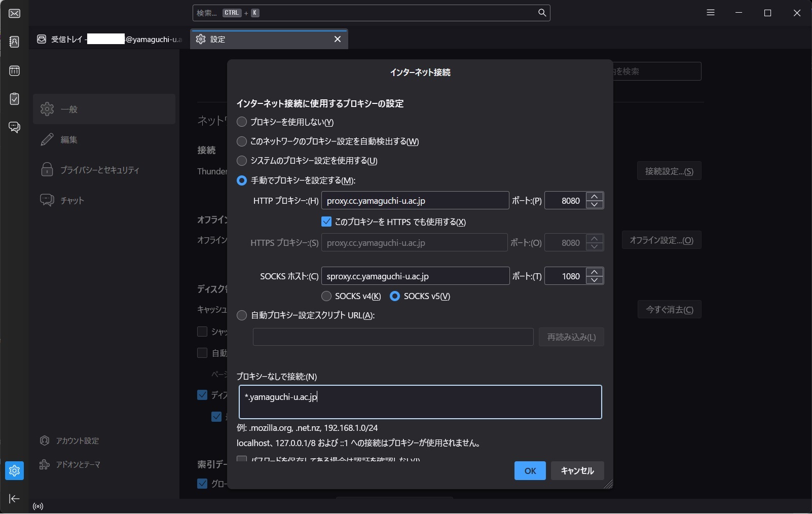Click the SOCKS ホスト field
Viewport: 812px width, 514px height.
415,276
